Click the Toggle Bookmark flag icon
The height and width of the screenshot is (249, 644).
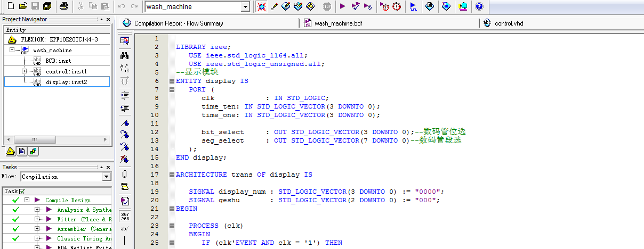pyautogui.click(x=124, y=123)
